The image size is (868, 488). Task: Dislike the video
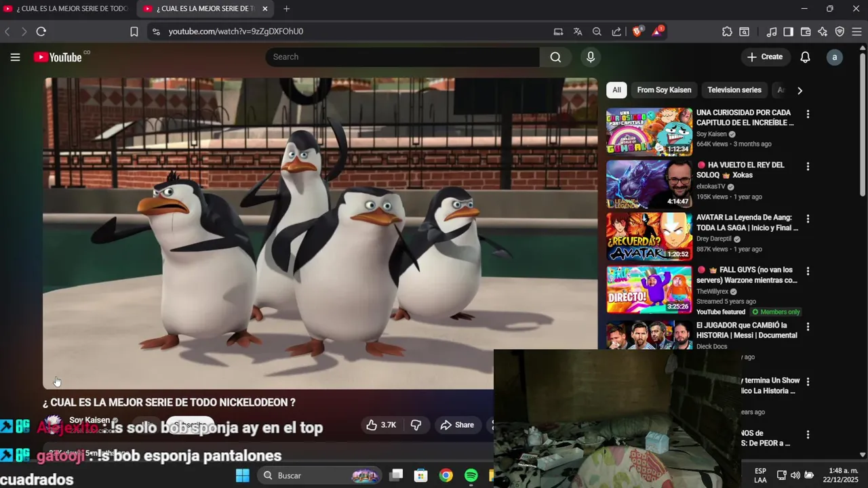point(416,425)
